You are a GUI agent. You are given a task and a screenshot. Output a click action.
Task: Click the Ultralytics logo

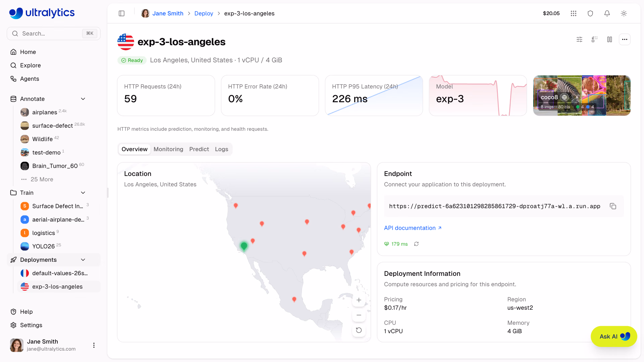click(x=42, y=13)
